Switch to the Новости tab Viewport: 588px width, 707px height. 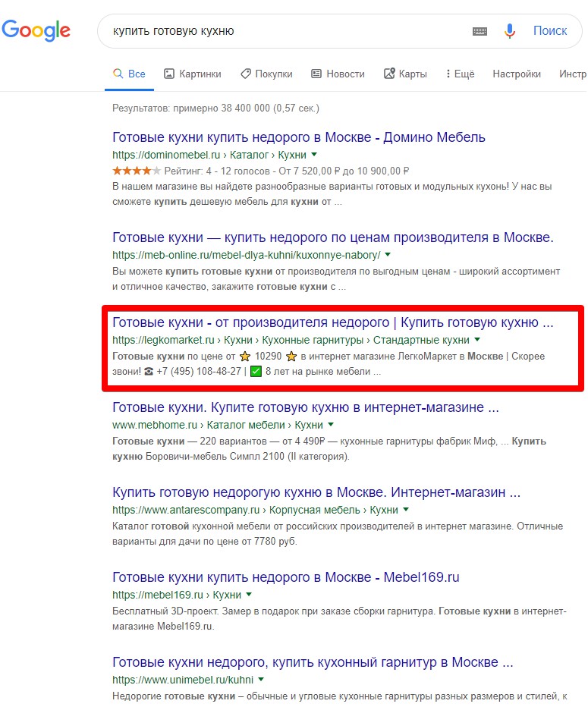click(x=345, y=74)
